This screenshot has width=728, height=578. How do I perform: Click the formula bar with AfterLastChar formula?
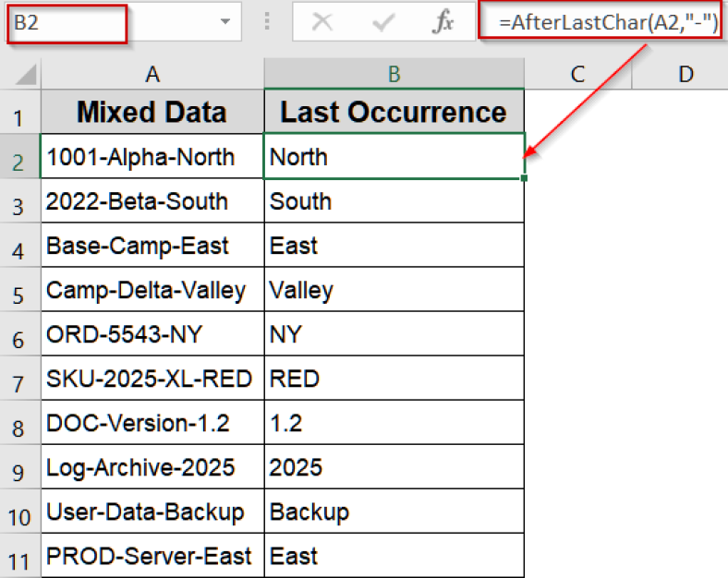coord(602,23)
